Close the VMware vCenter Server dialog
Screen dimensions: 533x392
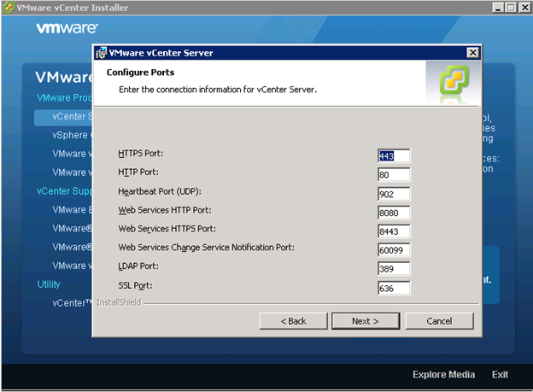click(472, 53)
